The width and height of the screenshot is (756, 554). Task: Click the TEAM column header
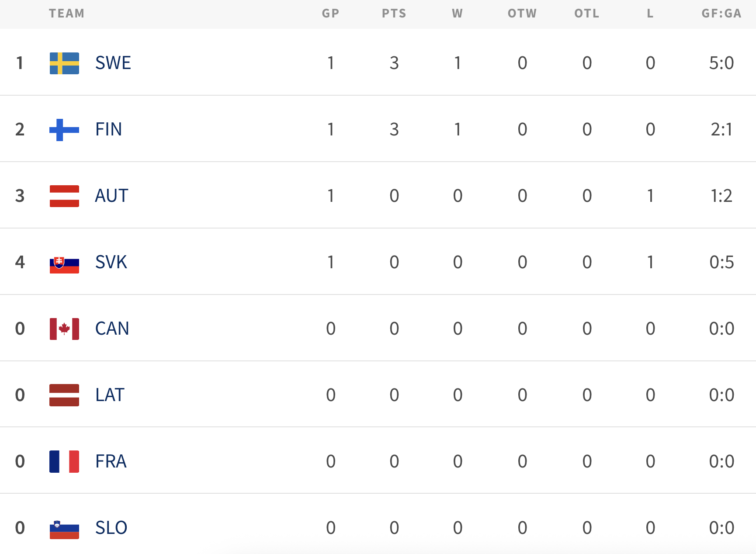(x=66, y=14)
